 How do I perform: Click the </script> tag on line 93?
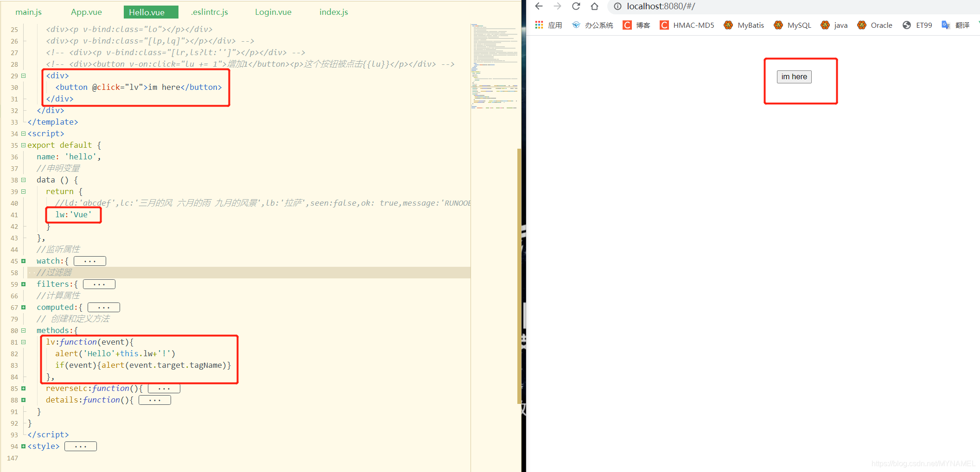click(48, 434)
